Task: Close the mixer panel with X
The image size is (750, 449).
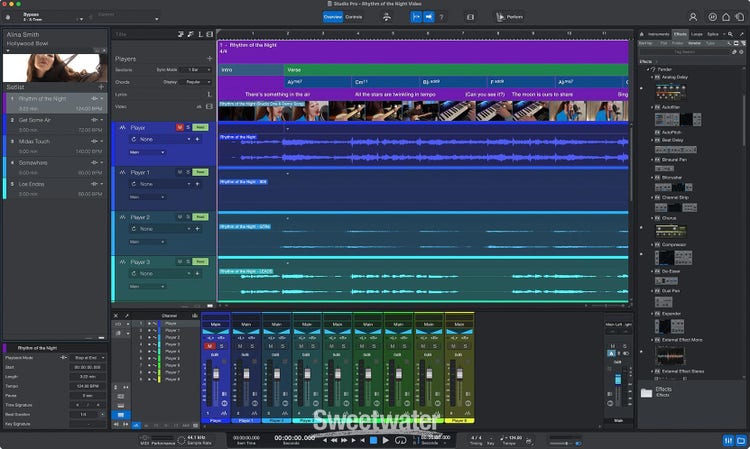Action: click(x=115, y=316)
